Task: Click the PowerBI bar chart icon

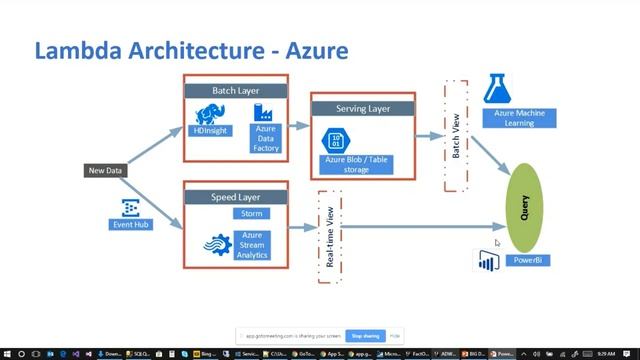Action: point(489,260)
